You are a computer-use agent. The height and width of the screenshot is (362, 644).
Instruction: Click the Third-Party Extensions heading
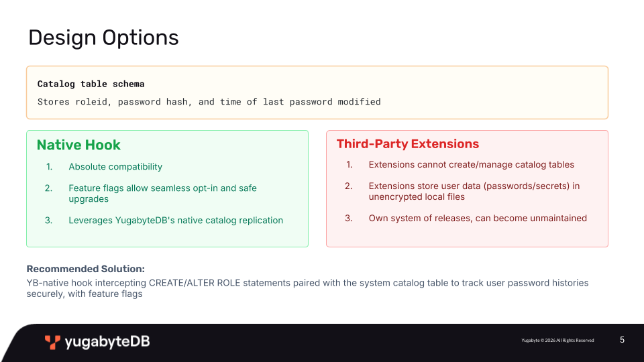408,143
